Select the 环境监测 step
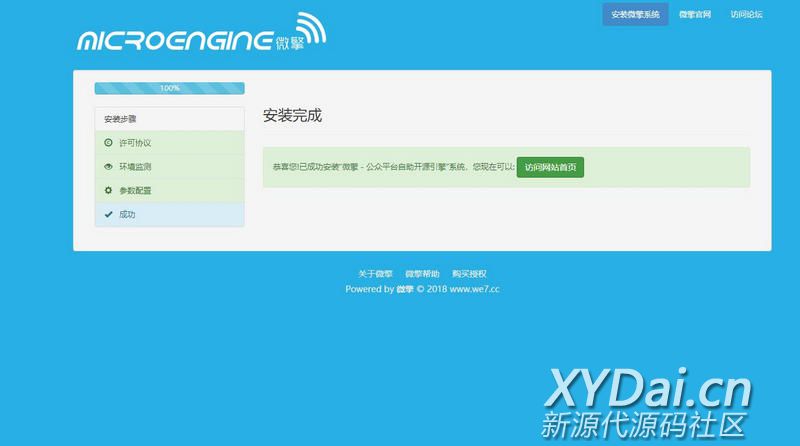Viewport: 800px width, 446px height. click(169, 167)
